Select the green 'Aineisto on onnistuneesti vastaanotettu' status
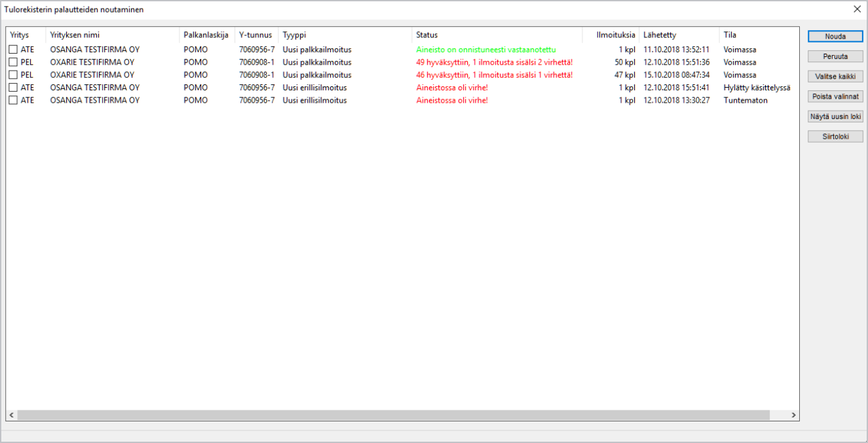 (485, 50)
